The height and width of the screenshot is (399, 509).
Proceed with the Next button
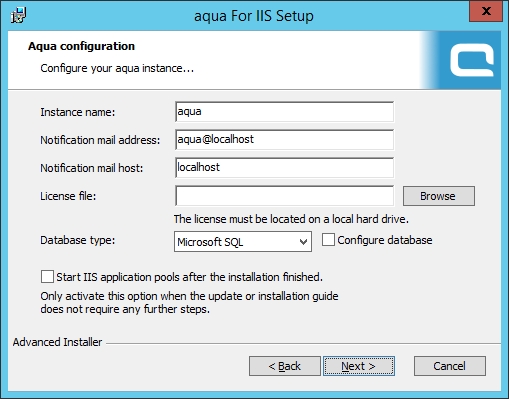click(x=359, y=366)
